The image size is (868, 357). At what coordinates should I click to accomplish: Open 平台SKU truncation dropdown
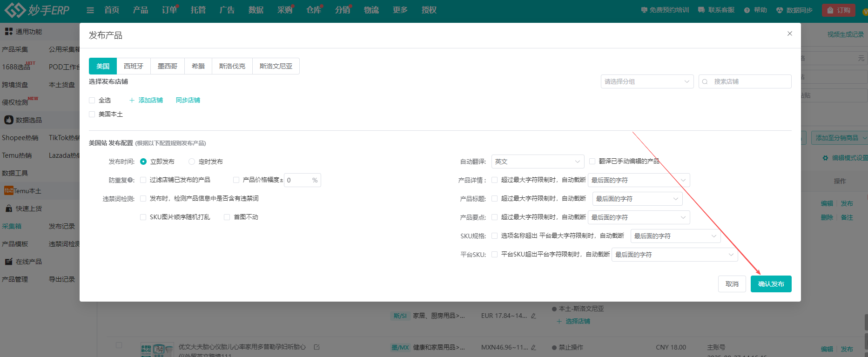(x=674, y=255)
